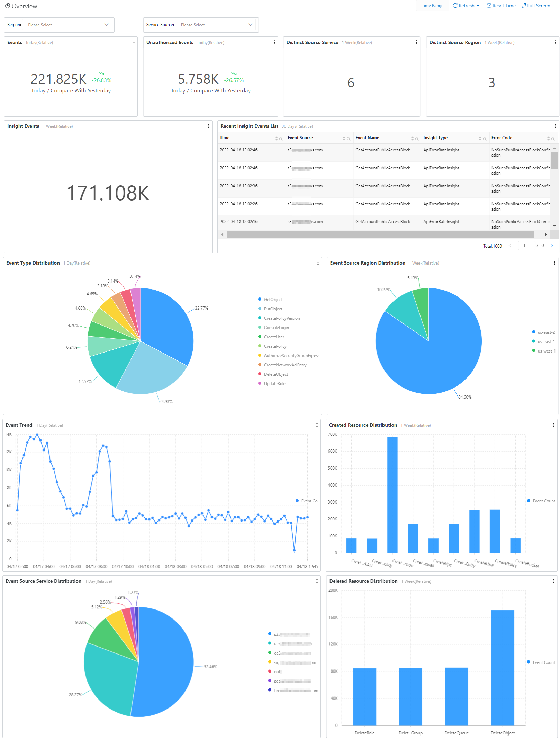The width and height of the screenshot is (560, 739).
Task: Open the Events panel three-dot menu
Action: pyautogui.click(x=134, y=42)
